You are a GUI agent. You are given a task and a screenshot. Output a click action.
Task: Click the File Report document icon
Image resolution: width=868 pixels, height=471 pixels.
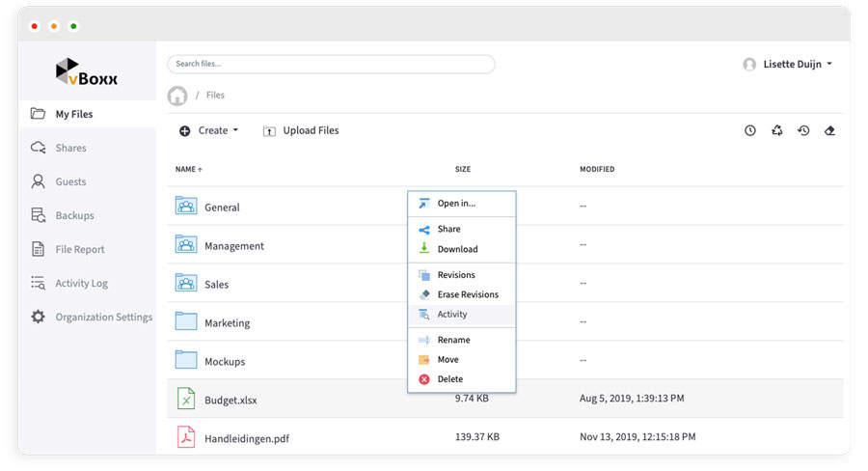pos(39,249)
